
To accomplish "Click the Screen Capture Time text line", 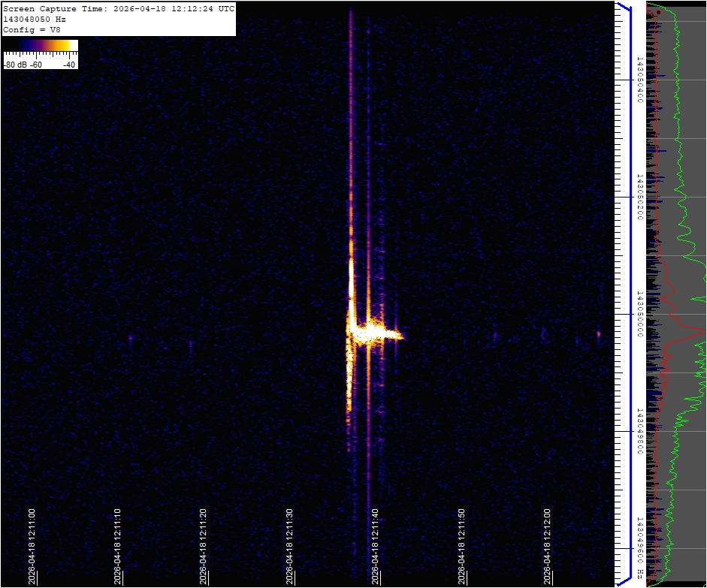I will click(119, 8).
